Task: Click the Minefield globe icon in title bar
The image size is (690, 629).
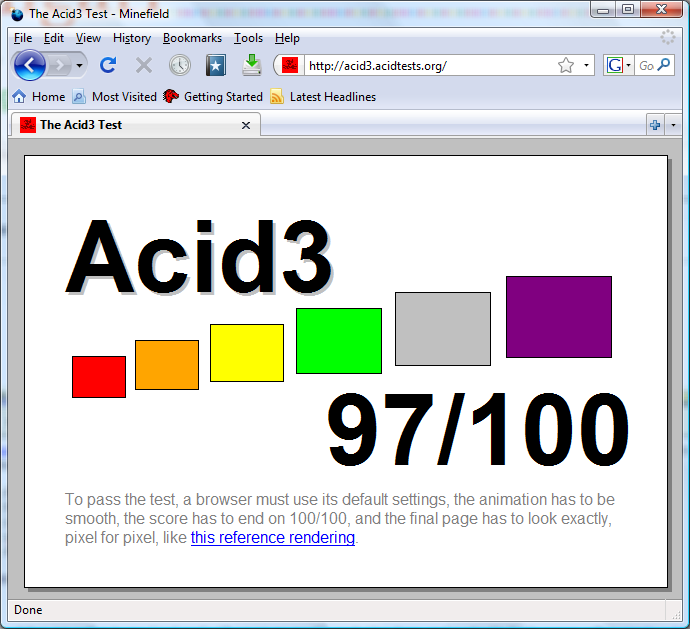Action: click(x=17, y=14)
